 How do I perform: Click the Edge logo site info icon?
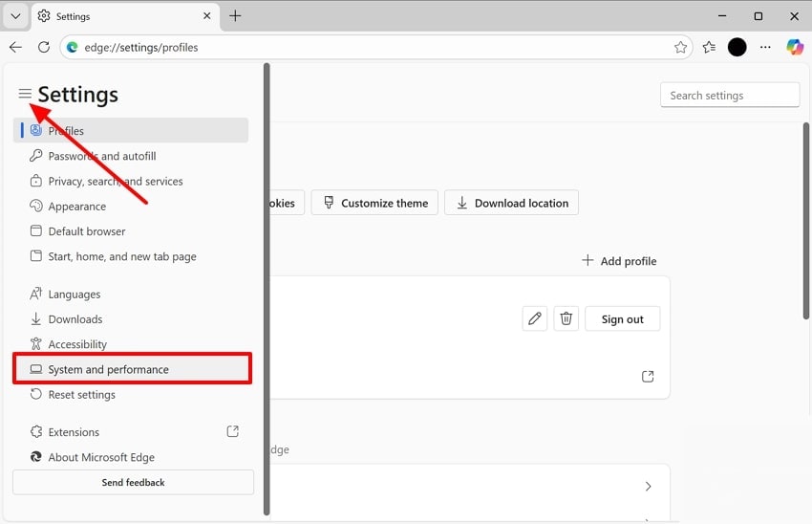click(x=72, y=47)
